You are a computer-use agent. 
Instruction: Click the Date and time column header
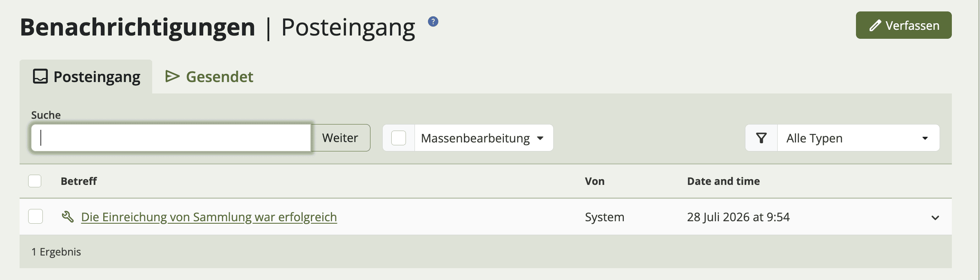723,181
